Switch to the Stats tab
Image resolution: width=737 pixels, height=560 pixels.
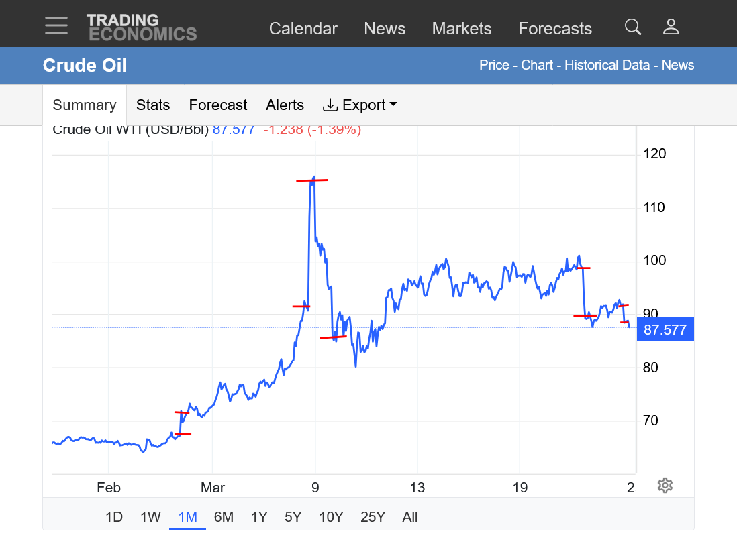coord(153,105)
